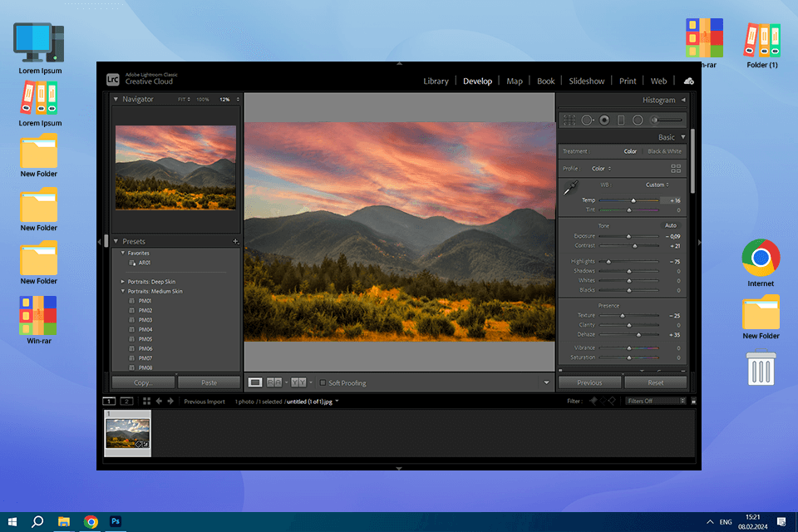Open the Profile Browser grid icon

(x=676, y=169)
